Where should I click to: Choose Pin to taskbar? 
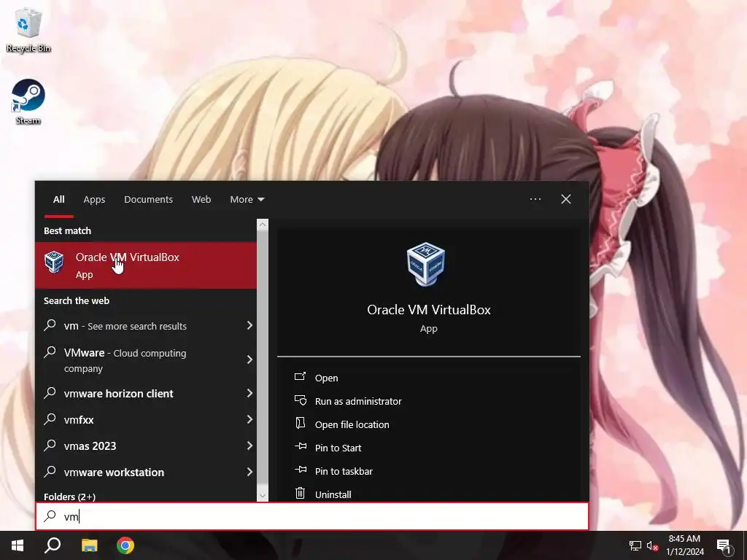[344, 471]
